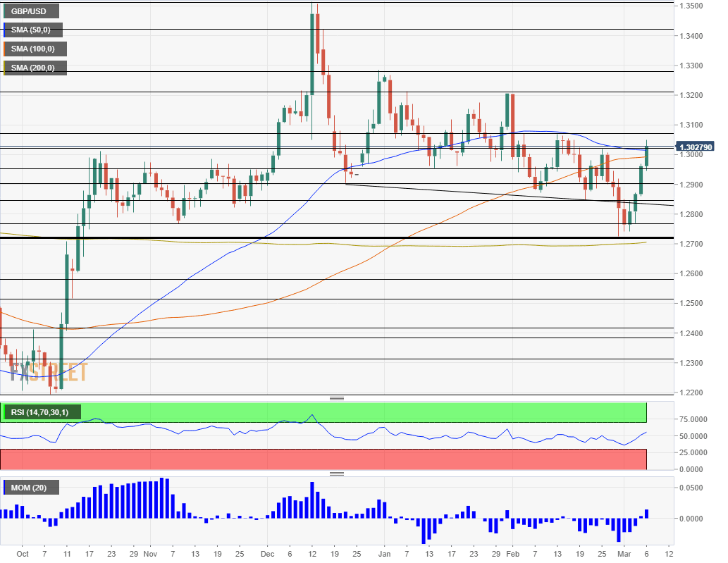Screen dimensions: 728x563
Task: Toggle the 50-day SMA line visibility
Action: pos(33,30)
